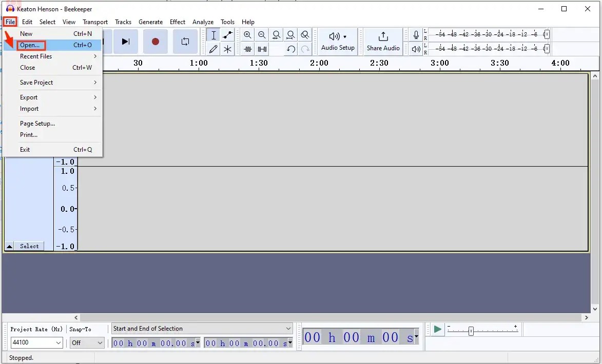
Task: Activate the Multi-tool
Action: (228, 49)
